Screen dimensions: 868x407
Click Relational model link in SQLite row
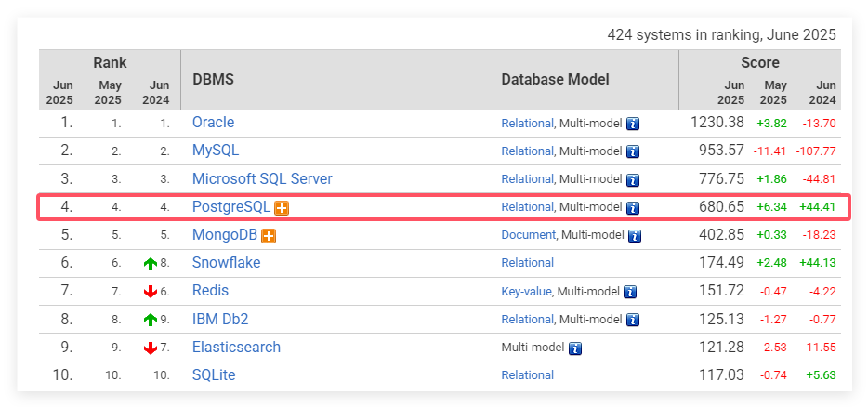(527, 375)
